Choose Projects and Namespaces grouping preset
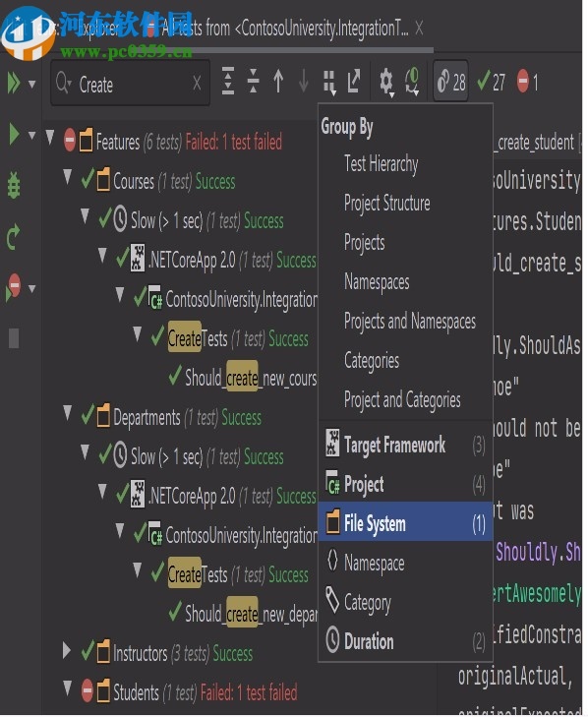The image size is (588, 717). click(x=410, y=322)
